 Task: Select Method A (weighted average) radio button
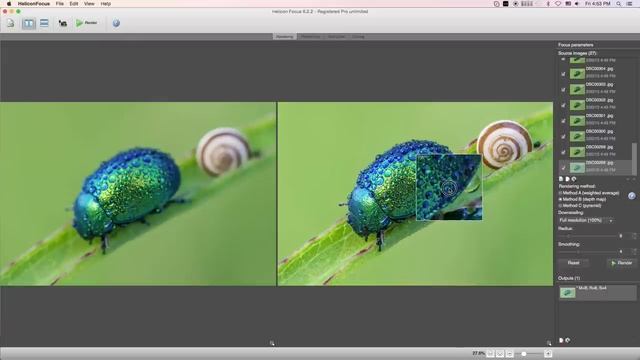coord(560,193)
